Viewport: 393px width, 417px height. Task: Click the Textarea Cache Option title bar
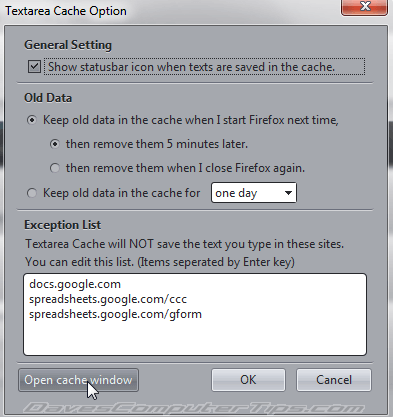[167, 11]
